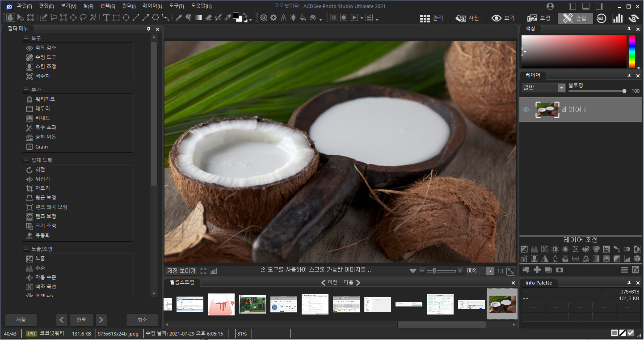The image size is (644, 340).
Task: Toggle the right panel layout button
Action: (599, 6)
